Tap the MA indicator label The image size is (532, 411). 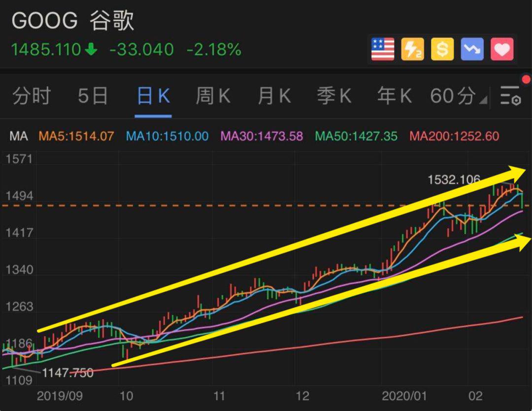[x=19, y=136]
